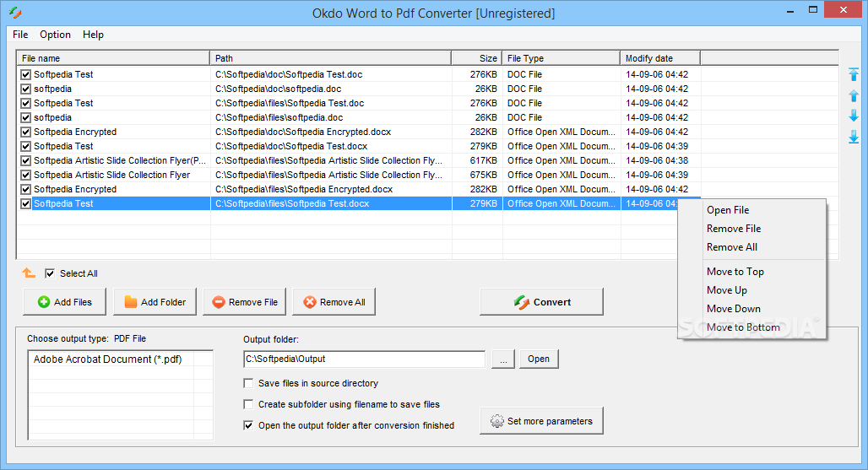The width and height of the screenshot is (868, 470).
Task: Click the 617KB size cell
Action: tap(483, 160)
